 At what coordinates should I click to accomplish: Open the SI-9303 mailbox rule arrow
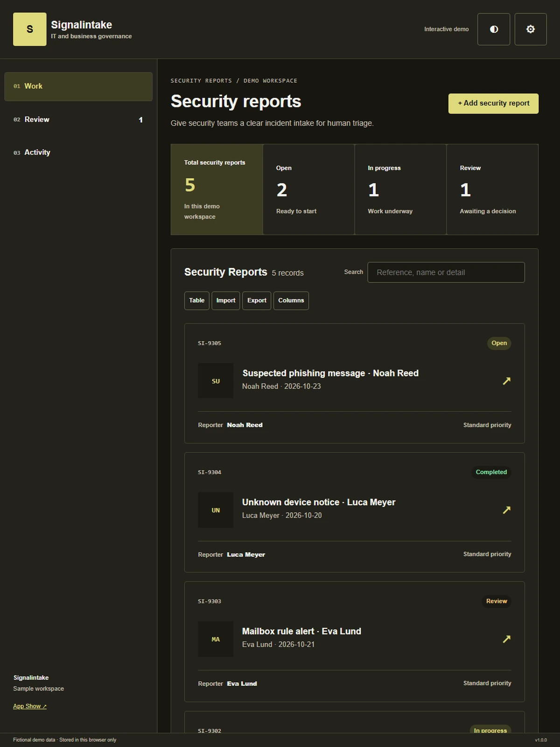click(506, 639)
